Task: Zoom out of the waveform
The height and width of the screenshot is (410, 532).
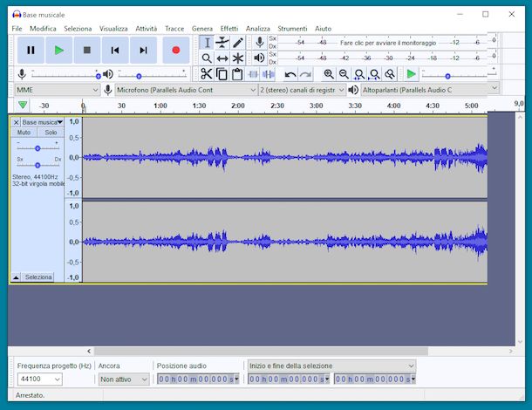Action: click(x=344, y=74)
